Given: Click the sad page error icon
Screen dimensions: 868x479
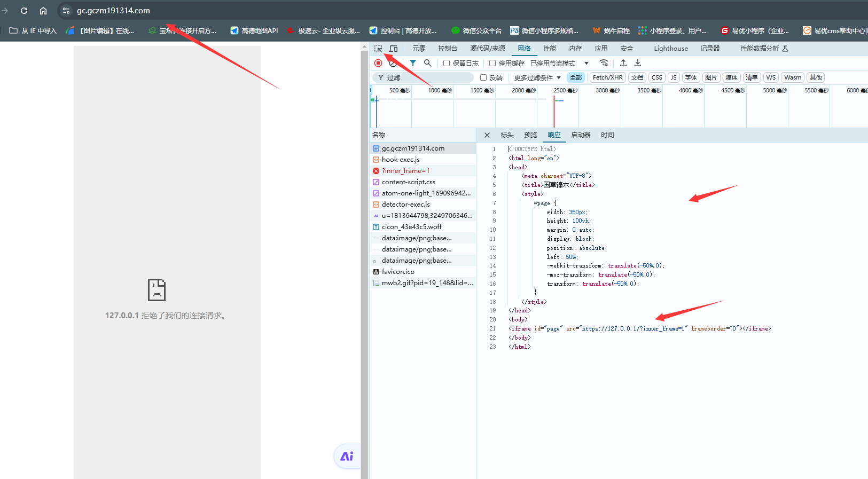Looking at the screenshot, I should click(x=157, y=290).
